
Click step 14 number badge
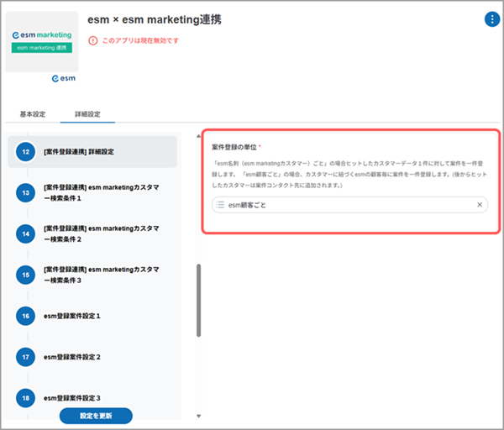(28, 233)
